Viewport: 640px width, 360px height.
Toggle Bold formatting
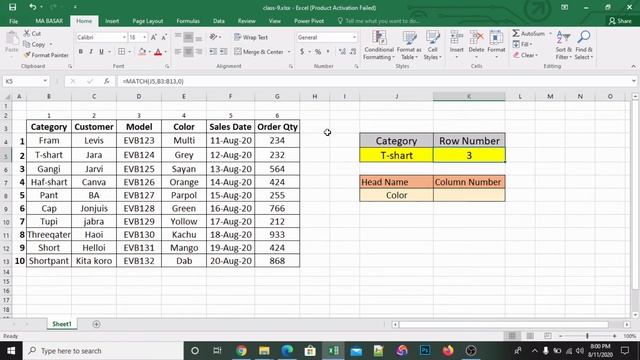81,52
